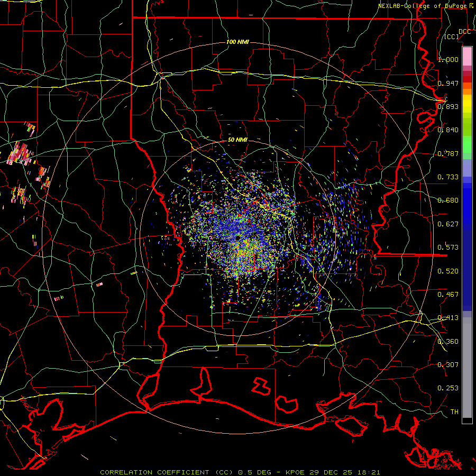Click the 0.893 scale value
Viewport: 476px width, 476px height.
(448, 106)
